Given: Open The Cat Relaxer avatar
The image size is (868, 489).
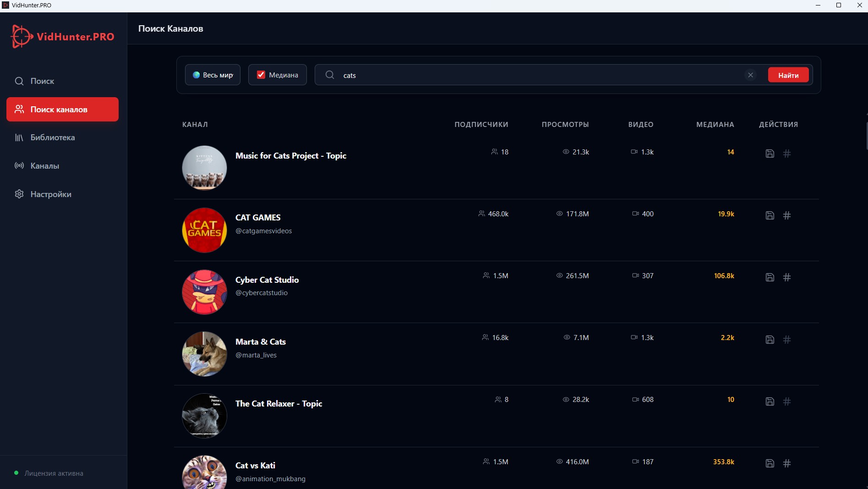Looking at the screenshot, I should [204, 416].
